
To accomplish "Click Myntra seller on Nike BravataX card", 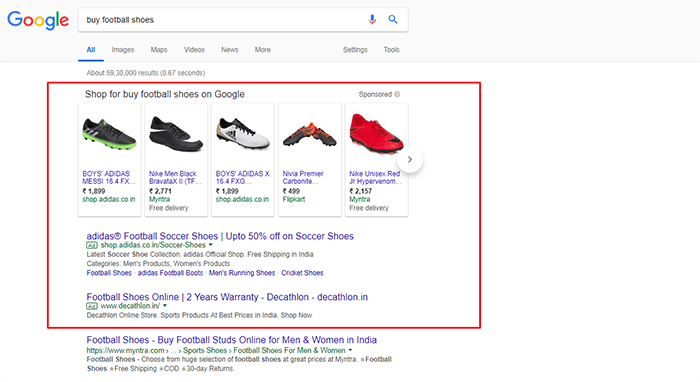I will point(159,199).
